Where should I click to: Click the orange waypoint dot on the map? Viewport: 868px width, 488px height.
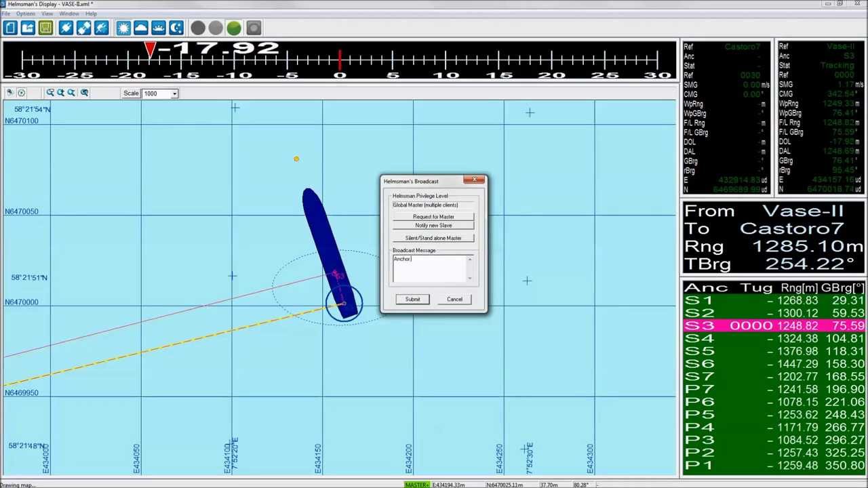pyautogui.click(x=296, y=159)
